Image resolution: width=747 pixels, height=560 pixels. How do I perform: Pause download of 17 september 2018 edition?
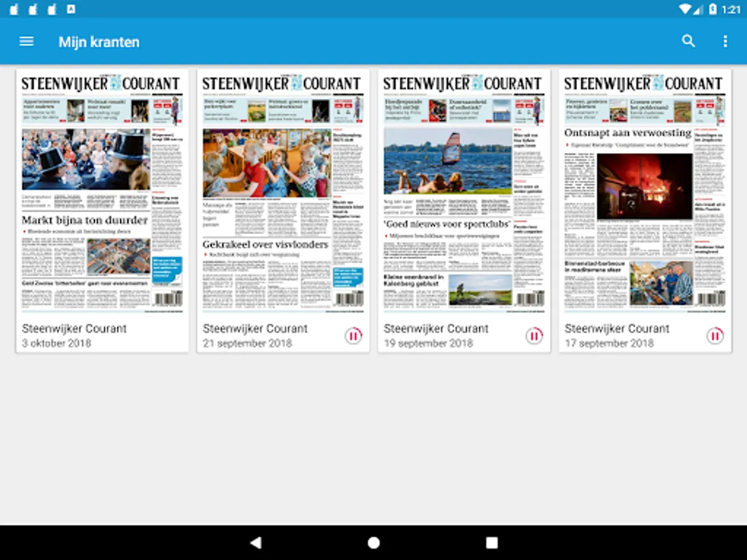715,336
